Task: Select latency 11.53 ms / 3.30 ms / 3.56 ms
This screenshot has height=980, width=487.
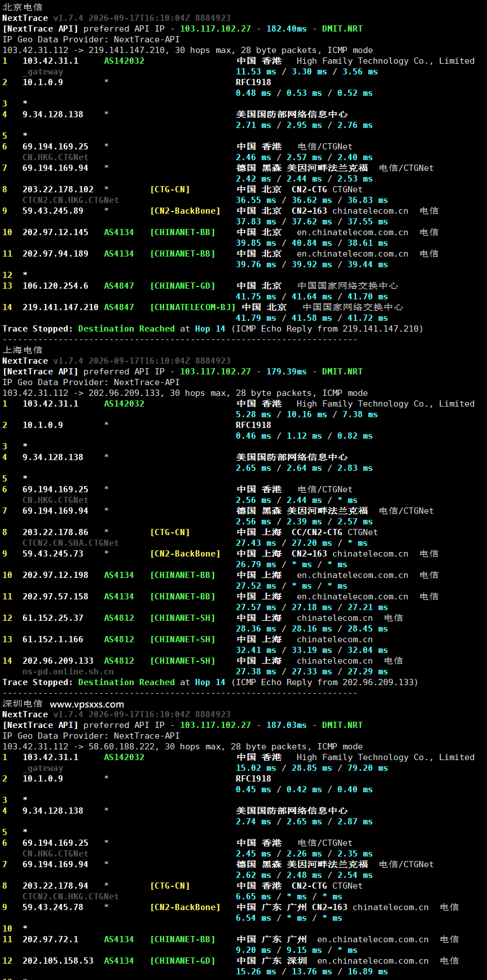Action: 307,72
